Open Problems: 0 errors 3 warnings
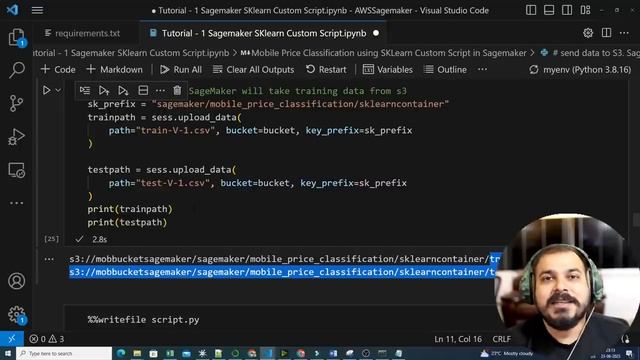Screen dimensions: 640x360 click(x=47, y=339)
